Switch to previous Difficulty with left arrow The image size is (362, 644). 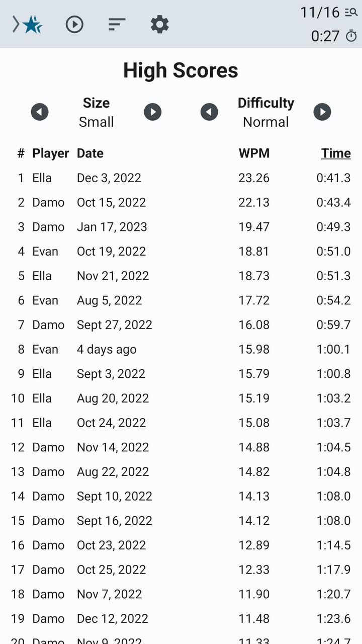click(x=209, y=112)
